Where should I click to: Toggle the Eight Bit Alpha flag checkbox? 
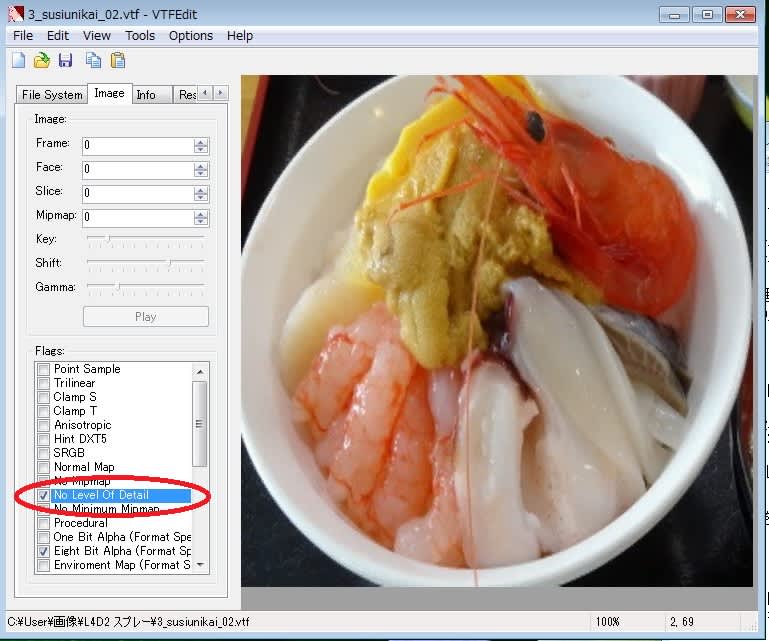(43, 551)
